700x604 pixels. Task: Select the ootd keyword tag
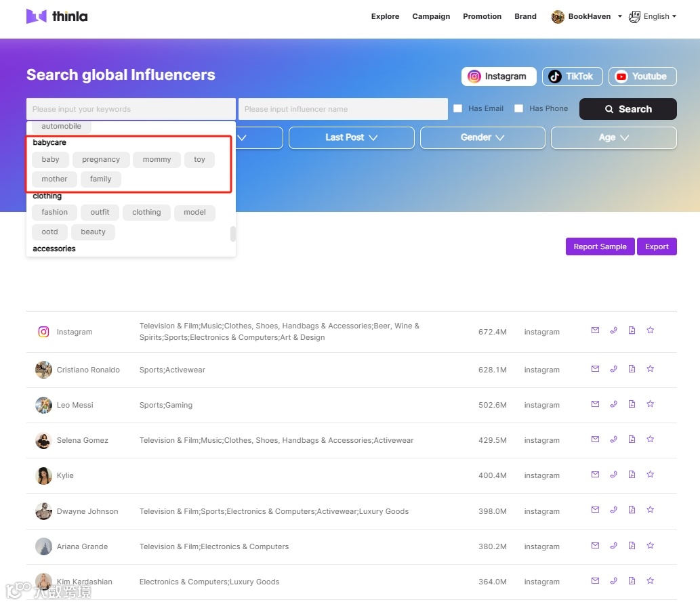(49, 232)
